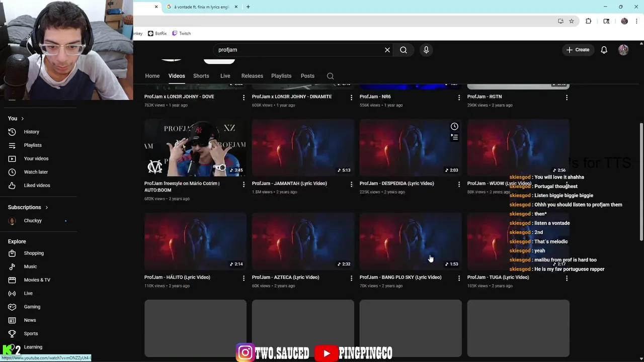Image resolution: width=644 pixels, height=362 pixels.
Task: Open the HÁLITO lyric video thumbnail
Action: point(195,241)
